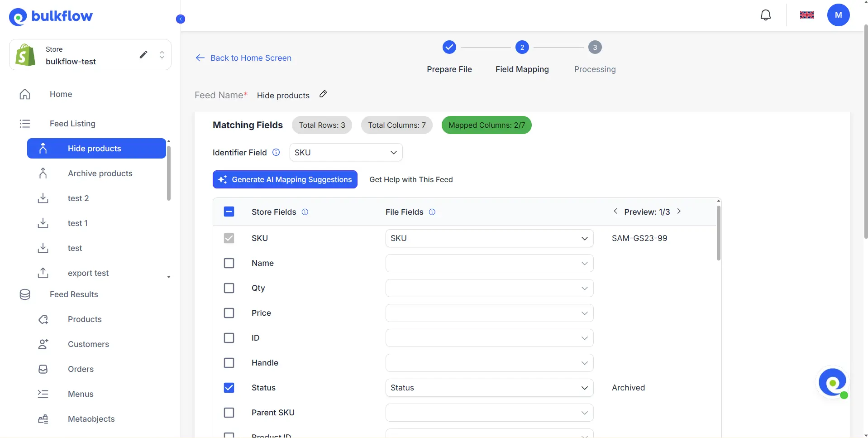The height and width of the screenshot is (438, 868).
Task: Open Get Help with This Feed
Action: (411, 179)
